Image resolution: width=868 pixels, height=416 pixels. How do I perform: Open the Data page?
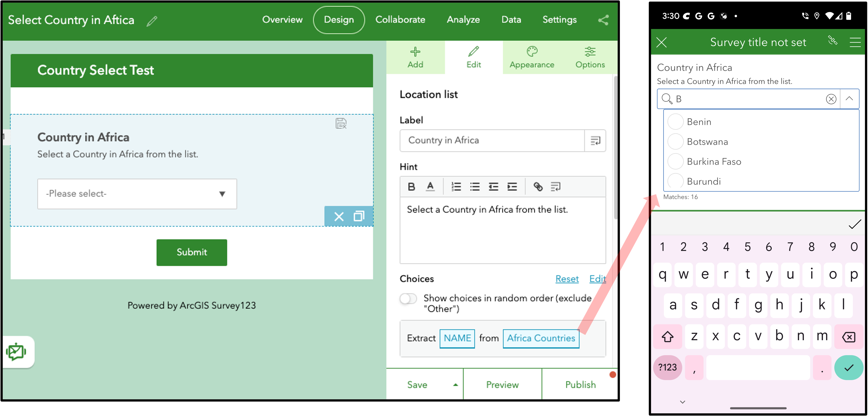[511, 20]
